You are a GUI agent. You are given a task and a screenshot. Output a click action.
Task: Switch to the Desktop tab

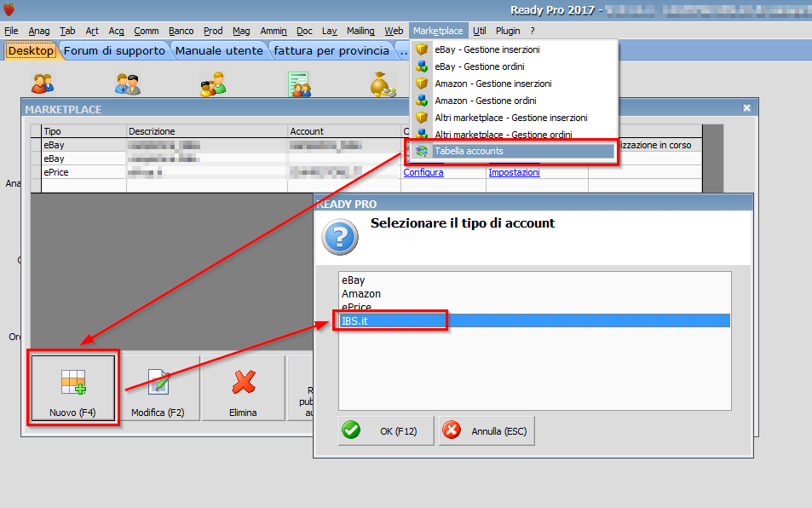(x=31, y=51)
